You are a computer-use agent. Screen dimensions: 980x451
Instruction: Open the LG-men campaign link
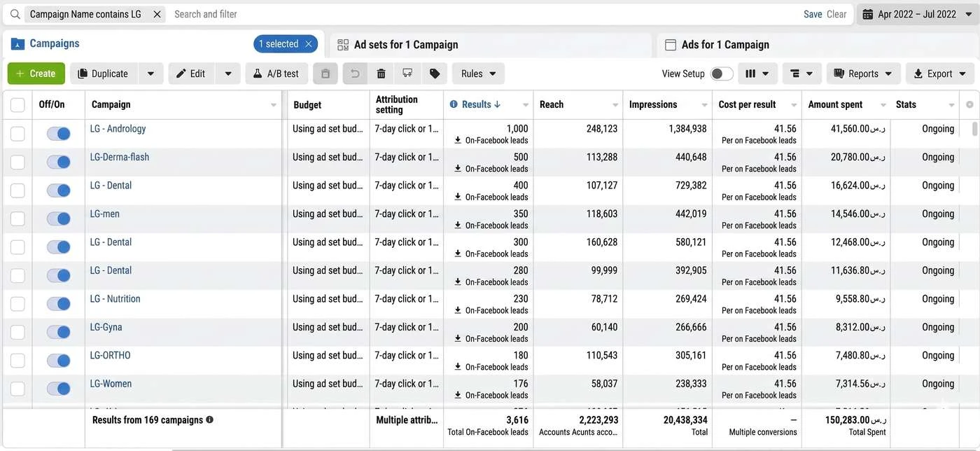coord(105,214)
